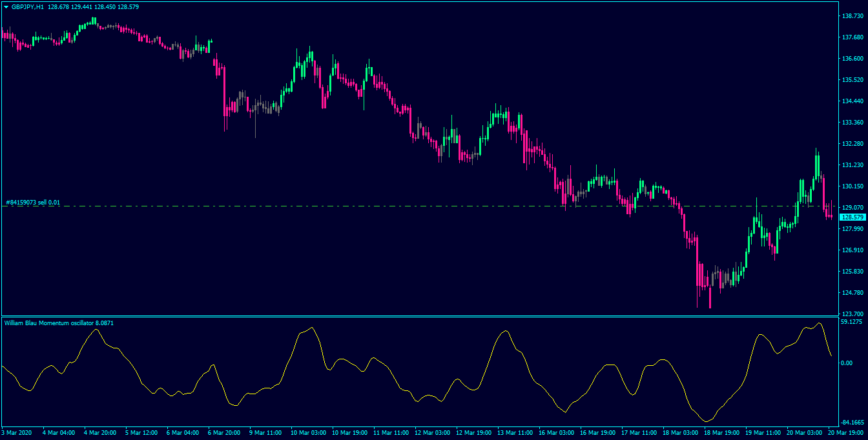The image size is (868, 440).
Task: Click the 0.00 level on oscillator scale
Action: point(848,363)
